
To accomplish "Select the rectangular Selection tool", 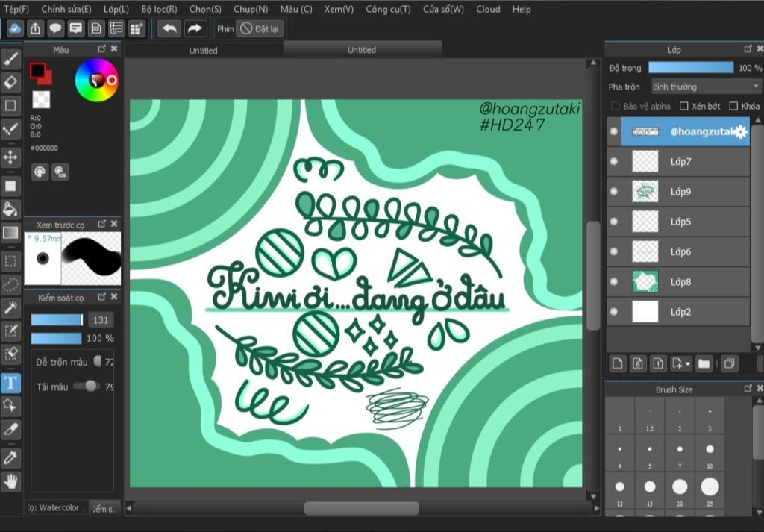I will (10, 261).
